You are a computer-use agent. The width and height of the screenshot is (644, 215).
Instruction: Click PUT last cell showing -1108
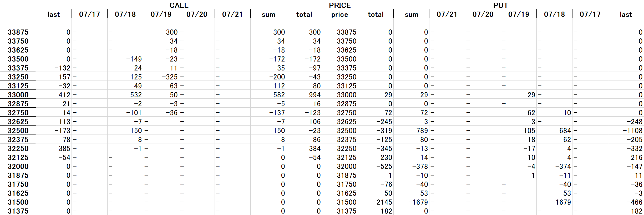point(626,130)
